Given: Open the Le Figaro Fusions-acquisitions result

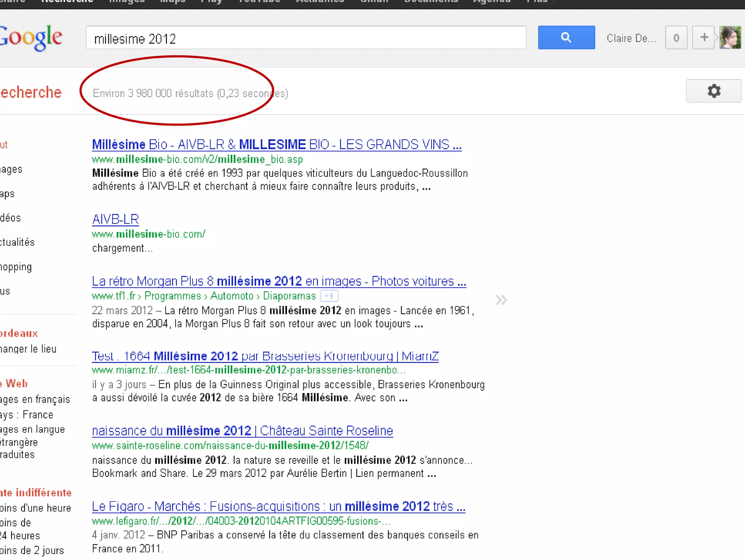Looking at the screenshot, I should (x=279, y=506).
